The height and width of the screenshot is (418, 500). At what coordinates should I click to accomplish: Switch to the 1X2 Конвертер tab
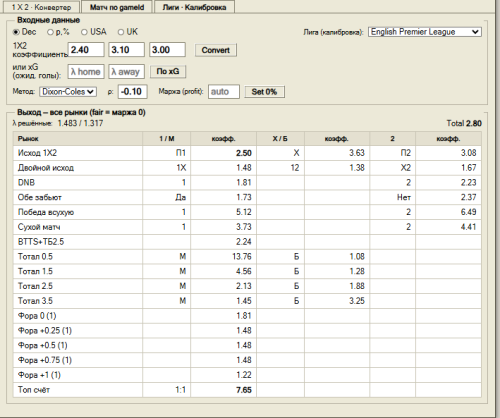click(x=41, y=7)
